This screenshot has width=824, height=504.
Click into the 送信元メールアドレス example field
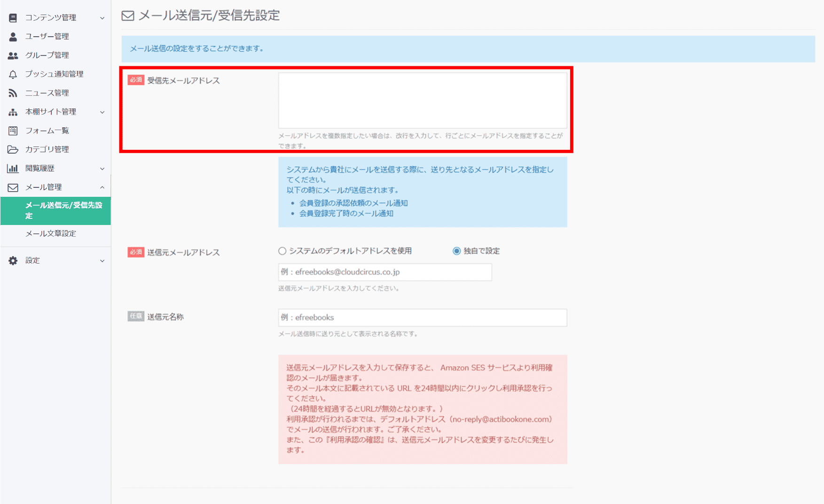385,272
